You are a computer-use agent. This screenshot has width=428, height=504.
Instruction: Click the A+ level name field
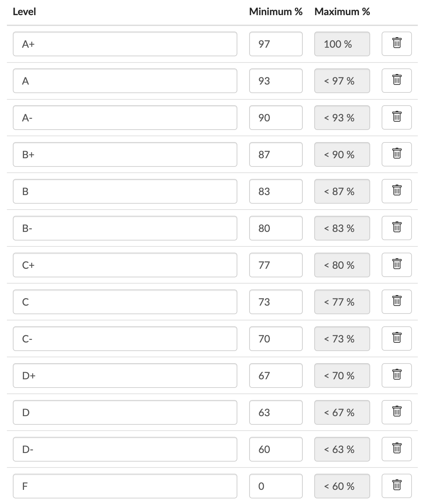coord(125,44)
